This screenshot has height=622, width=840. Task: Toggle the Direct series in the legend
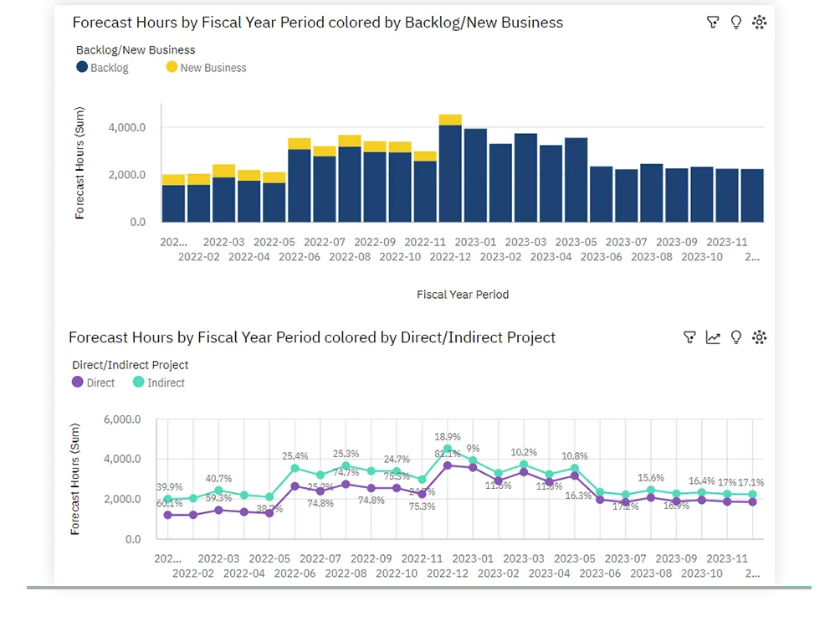click(x=93, y=383)
